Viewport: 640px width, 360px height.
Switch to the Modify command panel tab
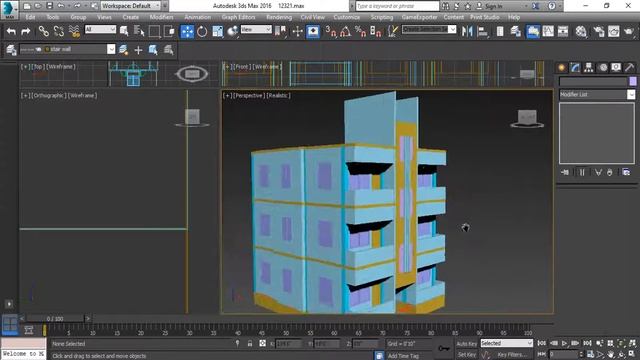tap(575, 68)
